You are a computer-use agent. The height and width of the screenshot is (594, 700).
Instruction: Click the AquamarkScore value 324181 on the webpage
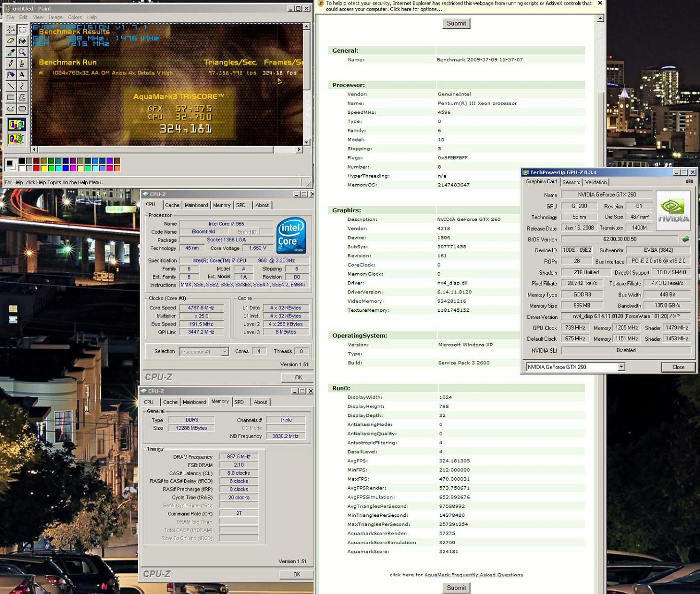point(449,551)
